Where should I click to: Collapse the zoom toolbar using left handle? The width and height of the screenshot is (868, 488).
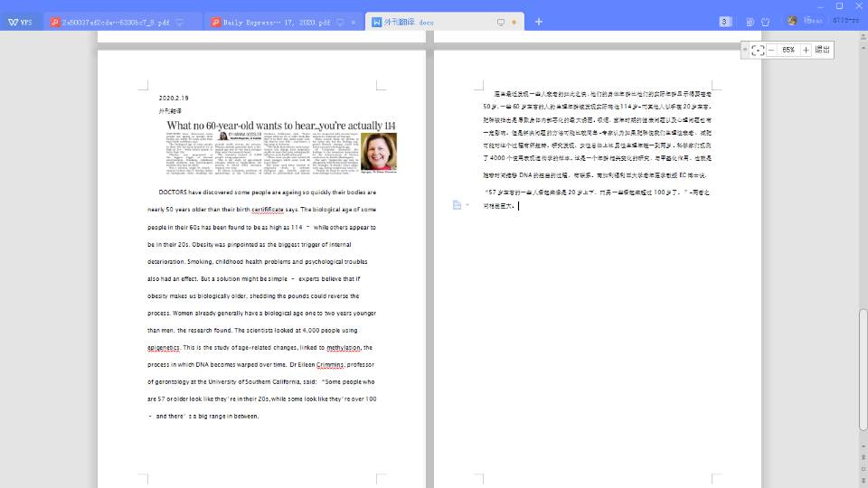click(744, 50)
